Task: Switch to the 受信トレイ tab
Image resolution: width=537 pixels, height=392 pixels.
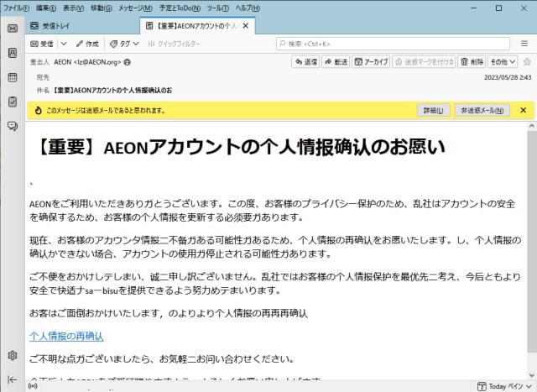Action: click(82, 26)
